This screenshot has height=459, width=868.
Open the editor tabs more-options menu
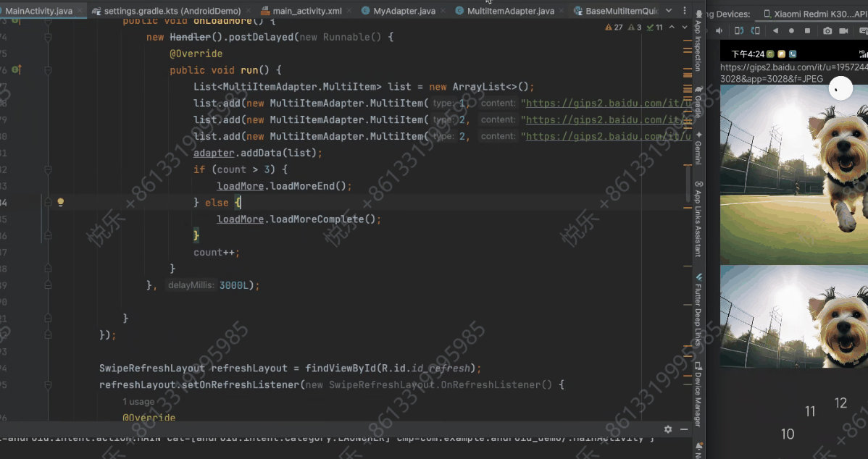(684, 11)
